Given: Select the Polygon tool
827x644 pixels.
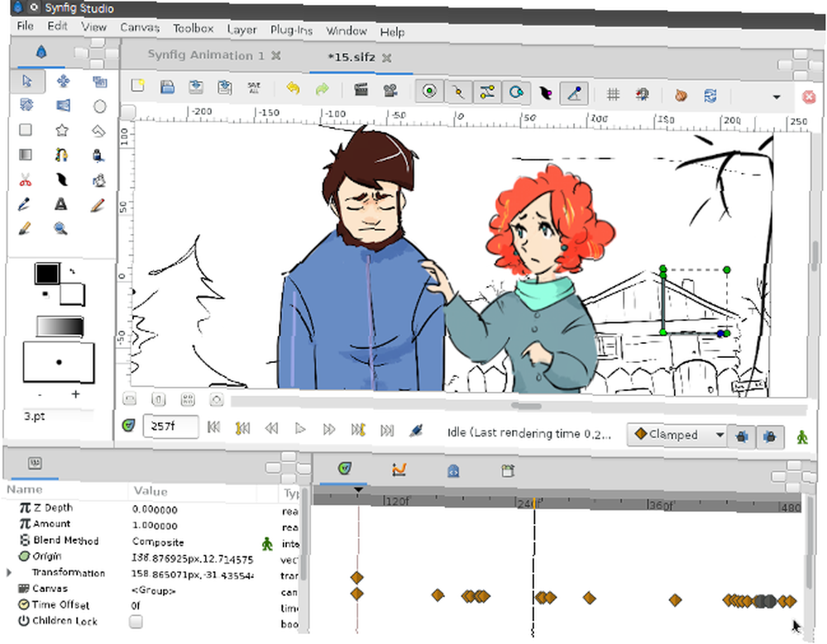Looking at the screenshot, I should (x=98, y=131).
